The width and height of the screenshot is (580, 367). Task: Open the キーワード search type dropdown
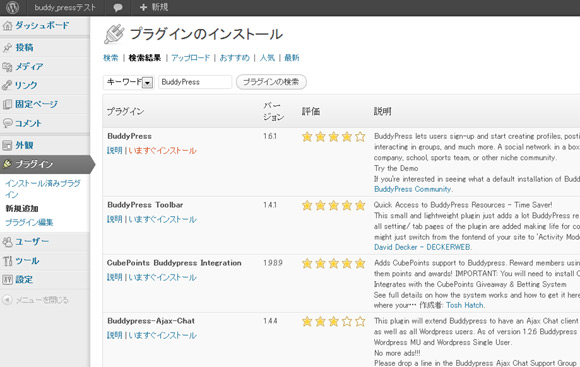(x=129, y=82)
